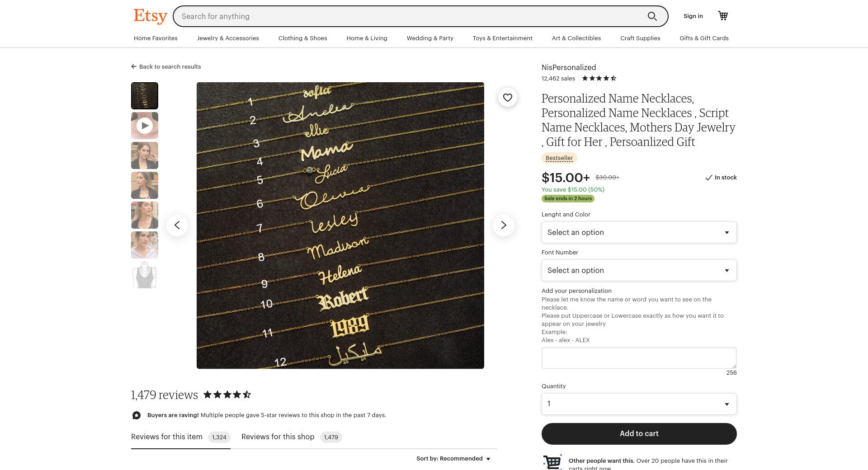Screen dimensions: 868x470
Task: Go to previous product image arrow
Action: [177, 225]
